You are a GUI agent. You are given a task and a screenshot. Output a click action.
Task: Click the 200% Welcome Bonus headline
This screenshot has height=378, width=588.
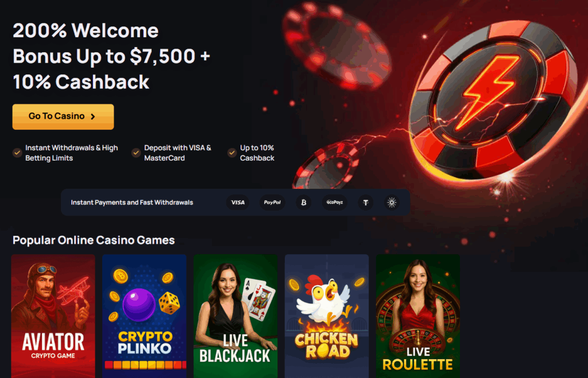(x=111, y=56)
